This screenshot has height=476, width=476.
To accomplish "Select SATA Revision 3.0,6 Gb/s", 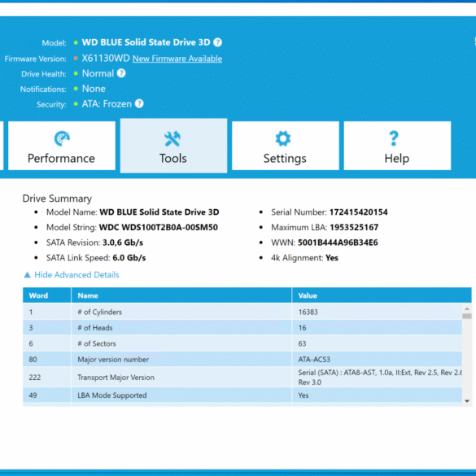I will coord(123,242).
